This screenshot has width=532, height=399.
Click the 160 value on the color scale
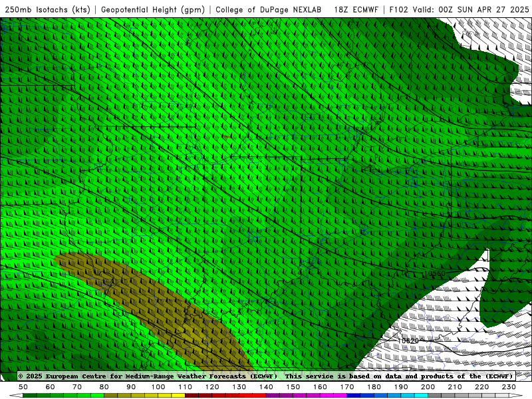(320, 387)
